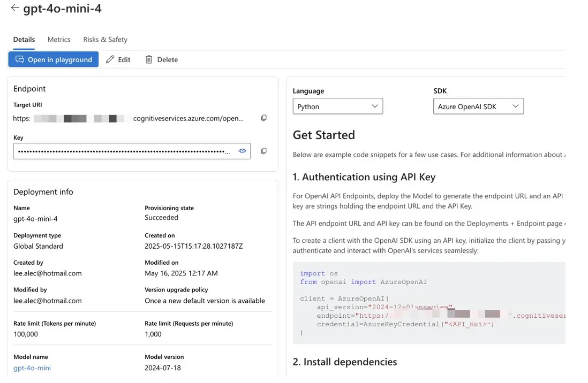Click the Edit button label

click(124, 59)
